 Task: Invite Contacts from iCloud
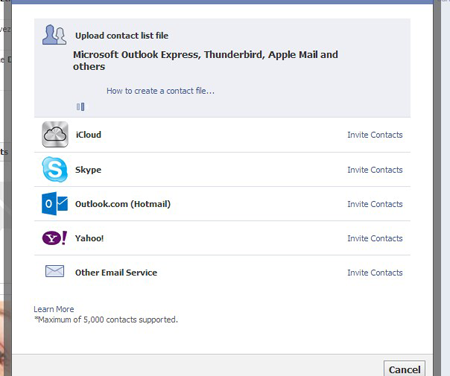coord(375,135)
